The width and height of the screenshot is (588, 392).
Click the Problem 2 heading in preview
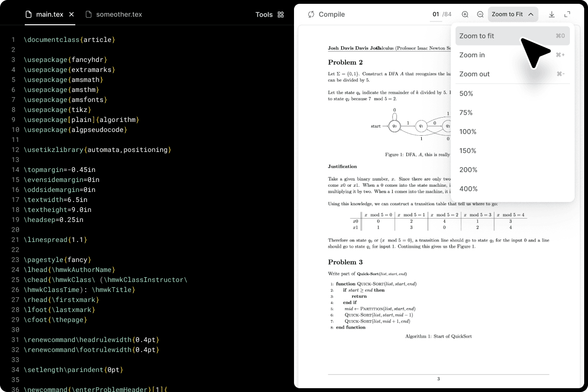[345, 62]
